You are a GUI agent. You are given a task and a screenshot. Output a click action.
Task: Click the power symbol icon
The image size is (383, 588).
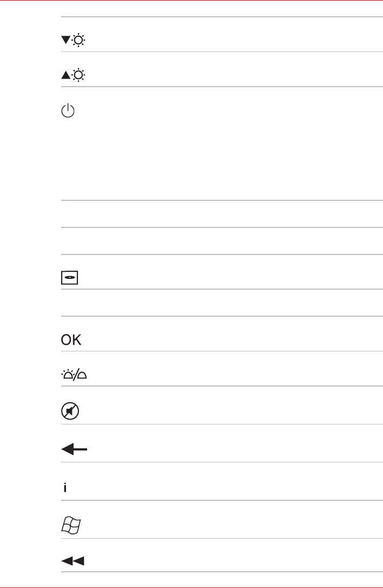click(68, 110)
